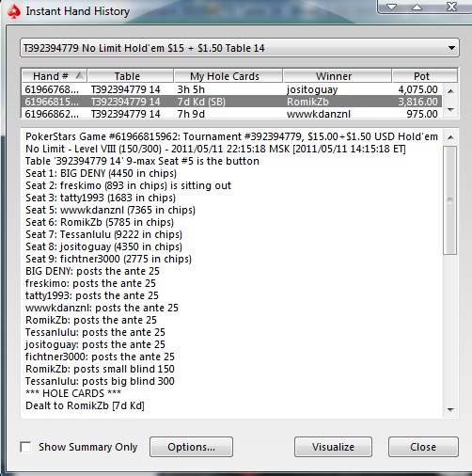Click '*** HOLE CARDS ***' line
This screenshot has width=472, height=476.
73,393
